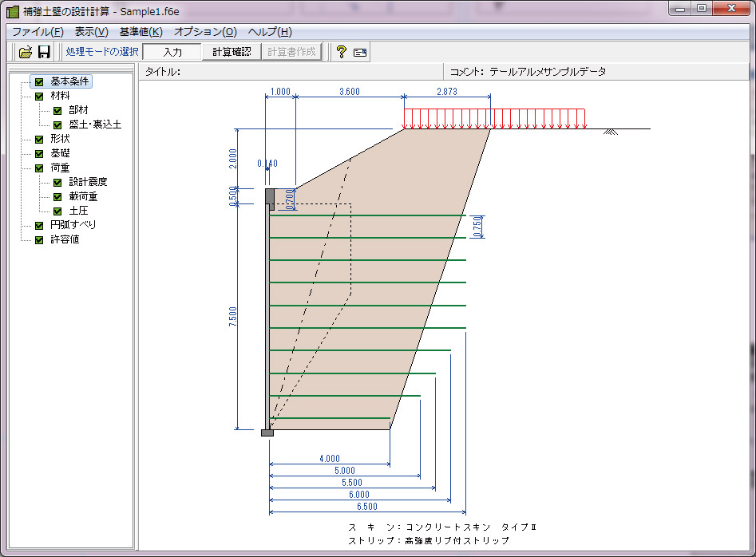
Task: Select the 盛土・裏込土 tree item
Action: point(95,124)
